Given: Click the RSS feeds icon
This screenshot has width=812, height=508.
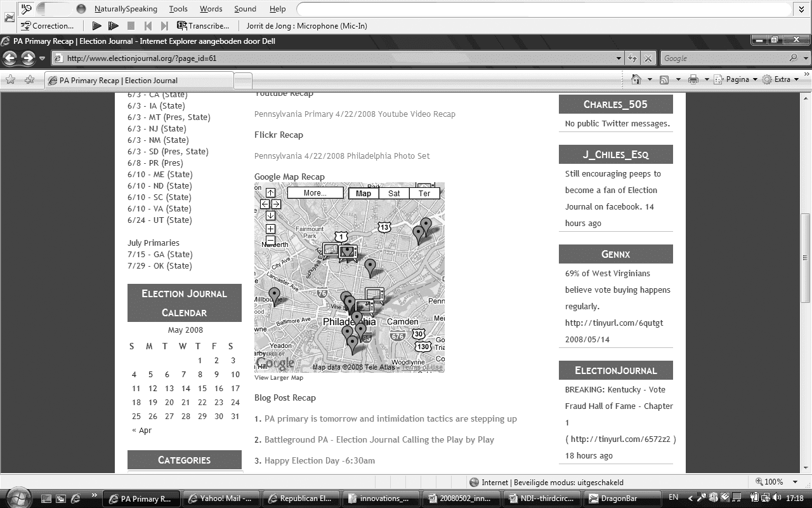Looking at the screenshot, I should pyautogui.click(x=664, y=79).
